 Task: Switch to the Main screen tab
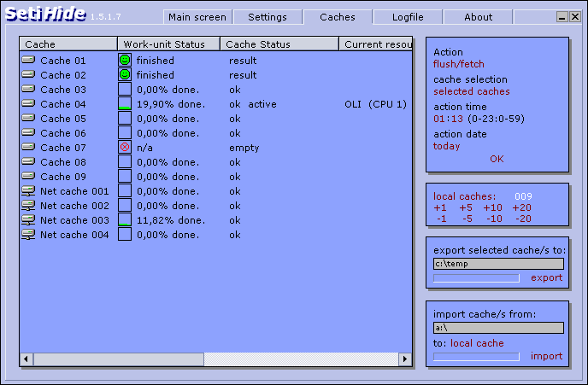click(x=197, y=17)
